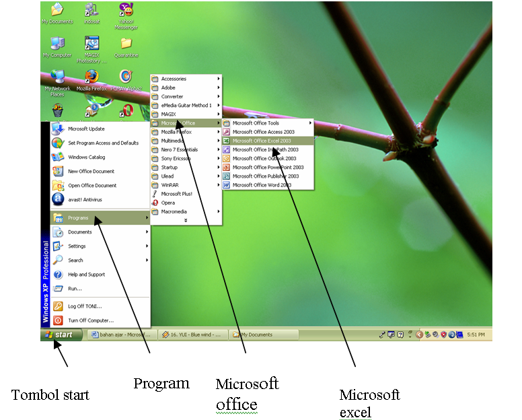Launch Microsoft Plus! entry
The width and height of the screenshot is (522, 420).
pyautogui.click(x=186, y=194)
